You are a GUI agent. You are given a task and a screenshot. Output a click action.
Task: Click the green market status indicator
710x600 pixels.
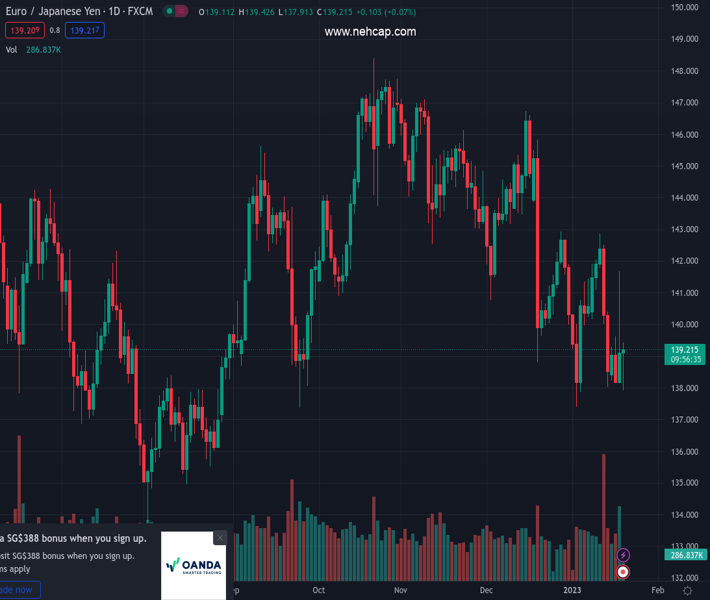pyautogui.click(x=171, y=12)
